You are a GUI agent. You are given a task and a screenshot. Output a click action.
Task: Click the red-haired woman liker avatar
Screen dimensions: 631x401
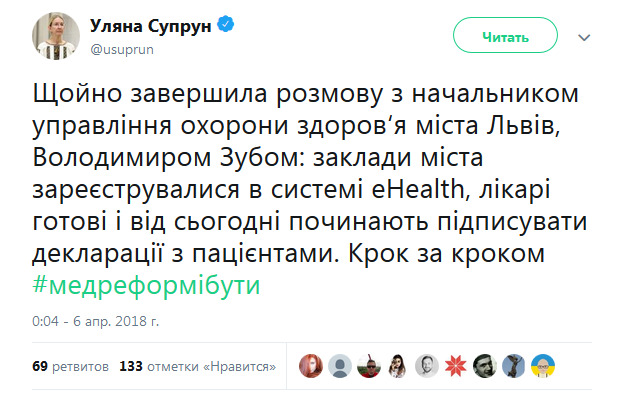pyautogui.click(x=312, y=366)
